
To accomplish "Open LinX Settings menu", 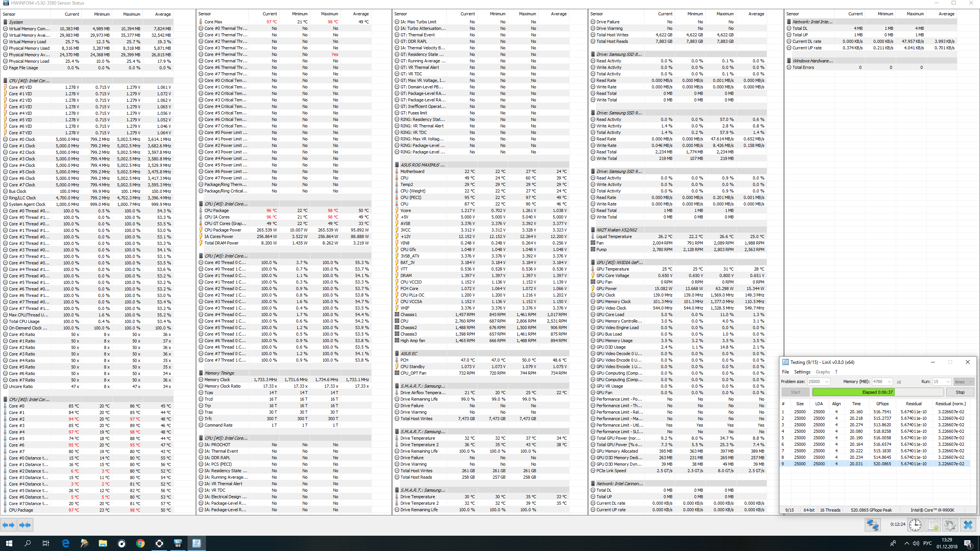I will (x=802, y=372).
